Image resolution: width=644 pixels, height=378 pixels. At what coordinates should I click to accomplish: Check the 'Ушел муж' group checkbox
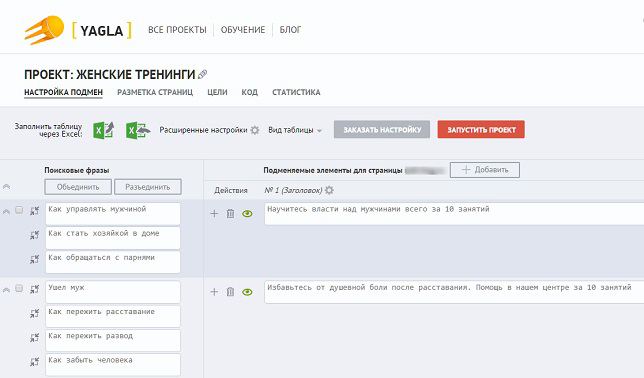19,288
